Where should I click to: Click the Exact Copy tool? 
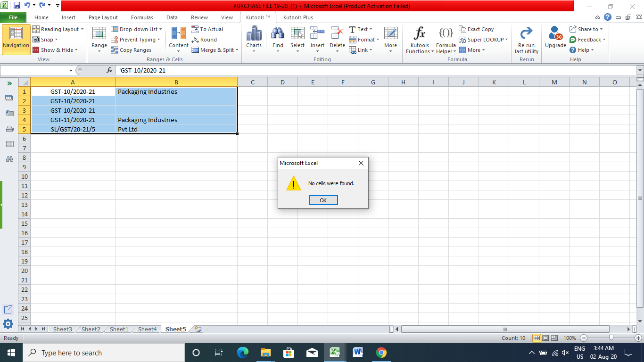(476, 29)
